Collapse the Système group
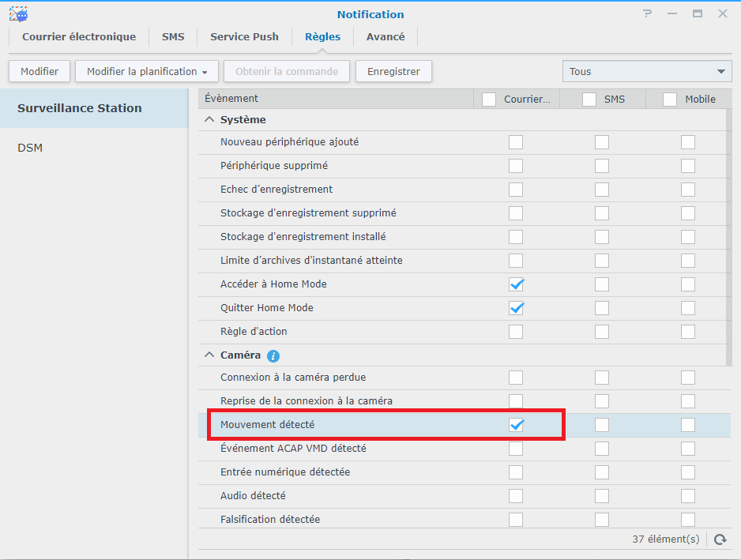 [x=209, y=120]
